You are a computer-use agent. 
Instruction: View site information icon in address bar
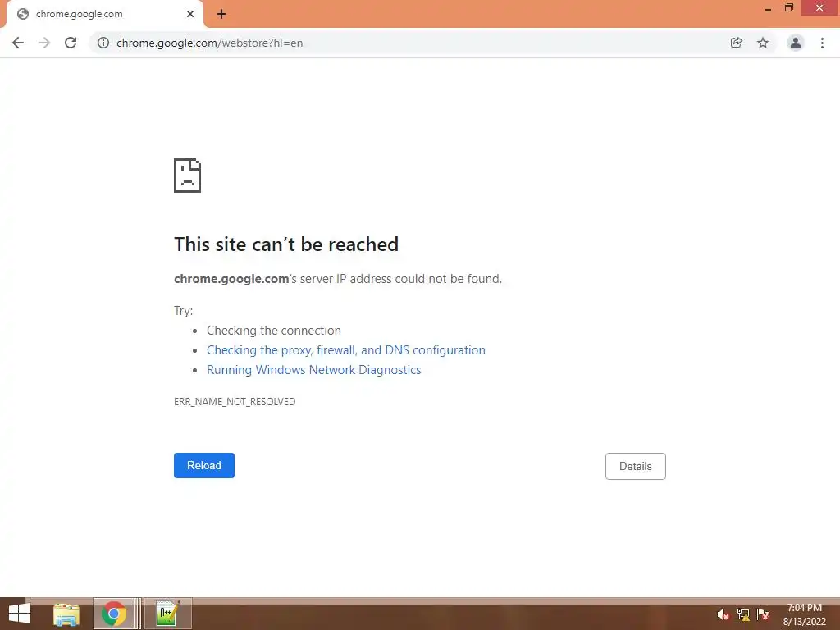103,43
